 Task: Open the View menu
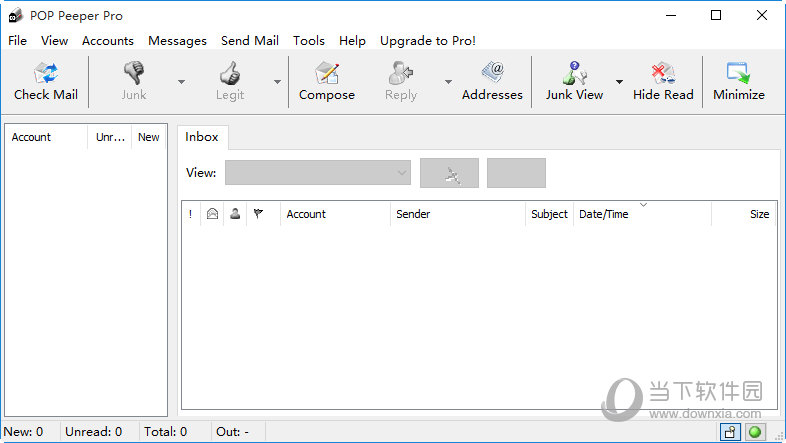tap(55, 41)
